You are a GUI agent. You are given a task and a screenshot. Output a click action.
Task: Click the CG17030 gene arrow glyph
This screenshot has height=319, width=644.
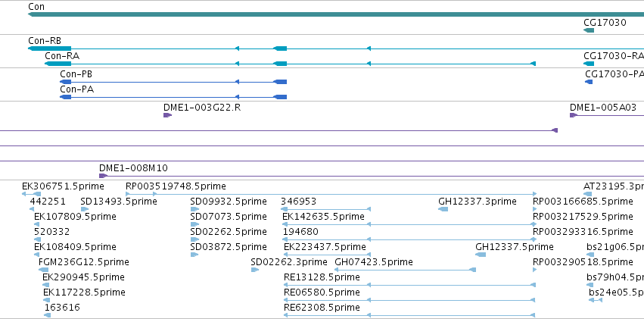pos(589,30)
